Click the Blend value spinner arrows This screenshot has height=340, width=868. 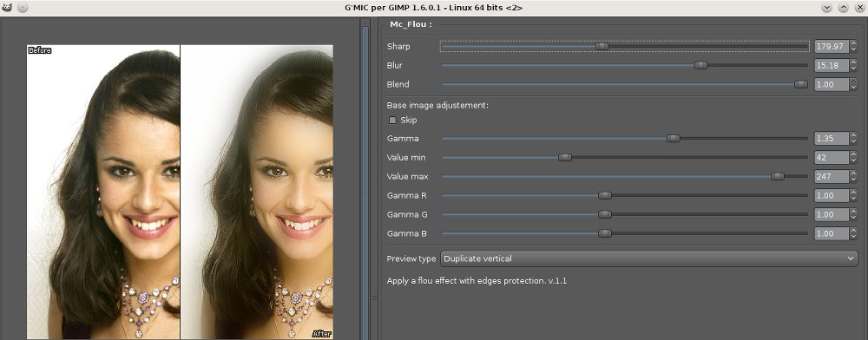(853, 84)
